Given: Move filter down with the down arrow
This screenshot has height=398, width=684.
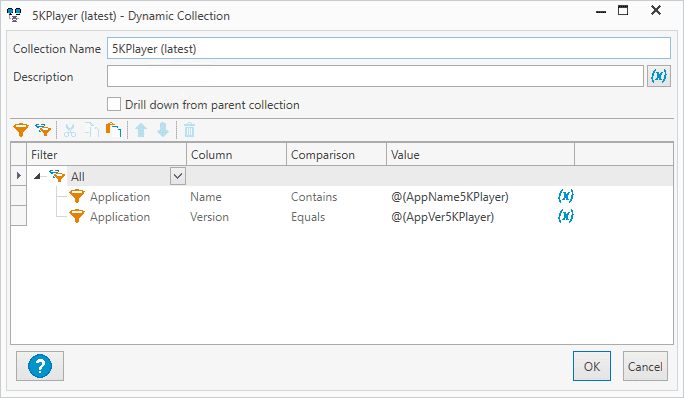Looking at the screenshot, I should [x=163, y=130].
